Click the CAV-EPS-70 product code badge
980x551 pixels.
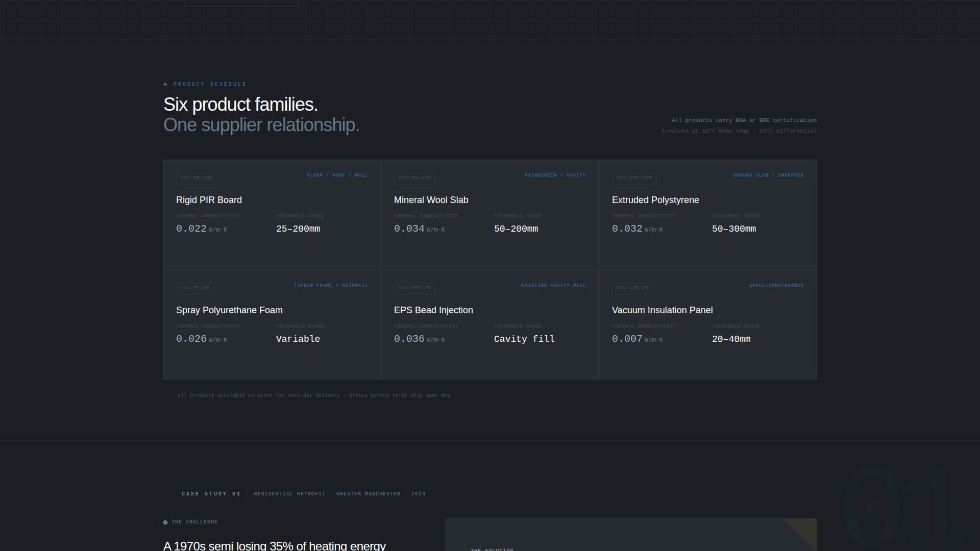click(414, 288)
